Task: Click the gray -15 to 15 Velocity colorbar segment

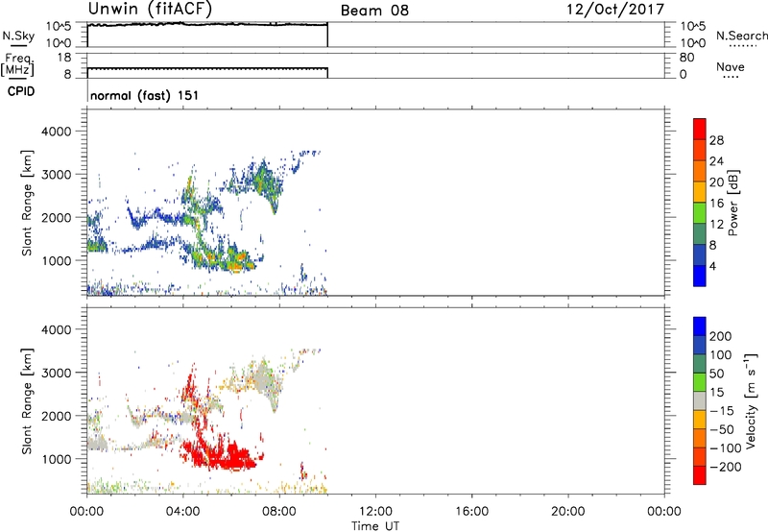Action: [x=700, y=400]
